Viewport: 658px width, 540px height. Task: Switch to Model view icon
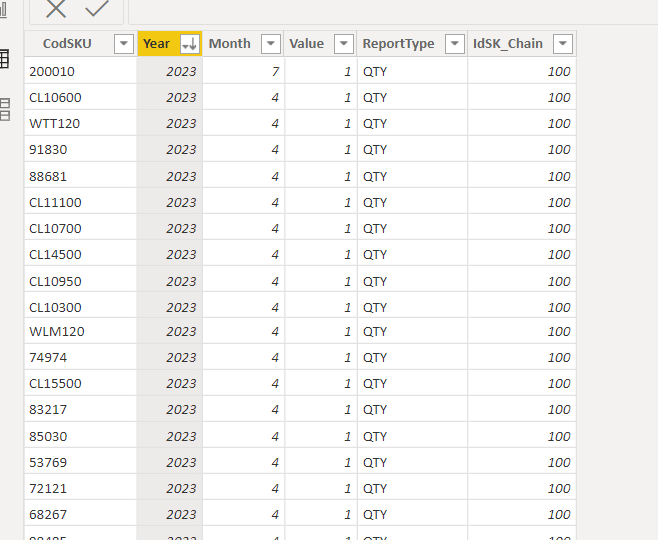[x=5, y=110]
